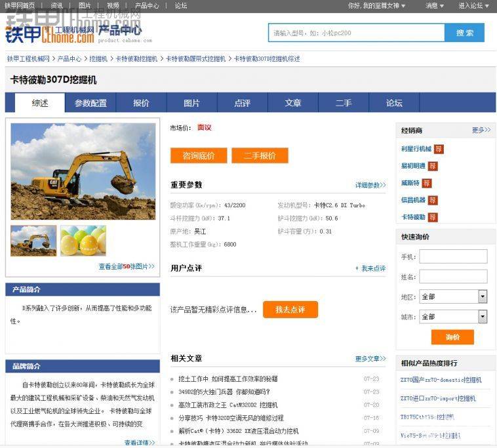Click the 面议 market price text

(205, 127)
